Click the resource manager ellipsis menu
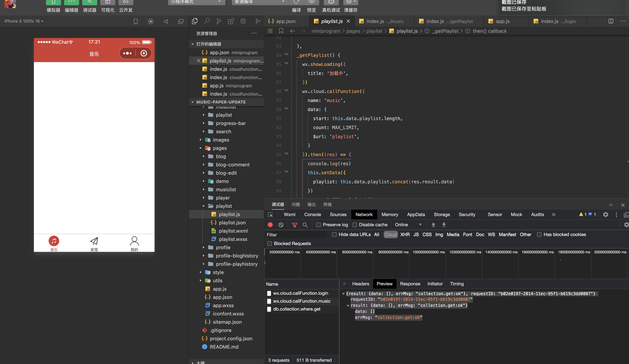Viewport: 629px width, 364px height. (254, 33)
